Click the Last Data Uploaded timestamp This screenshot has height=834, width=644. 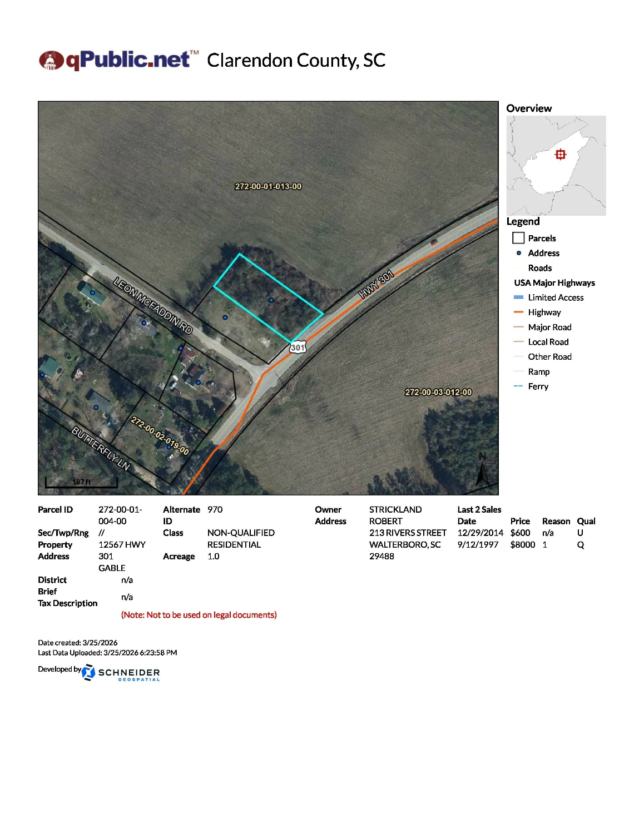pos(107,653)
